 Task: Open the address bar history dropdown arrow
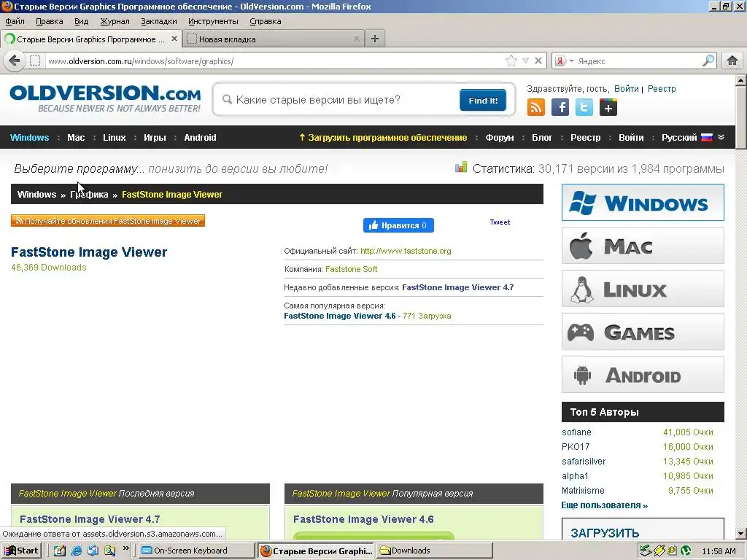pyautogui.click(x=525, y=61)
